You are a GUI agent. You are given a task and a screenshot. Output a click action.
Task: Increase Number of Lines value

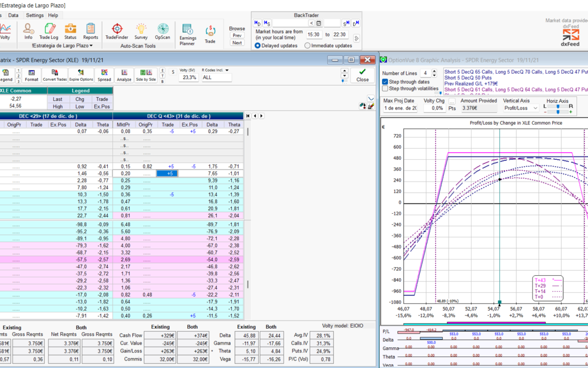point(434,71)
